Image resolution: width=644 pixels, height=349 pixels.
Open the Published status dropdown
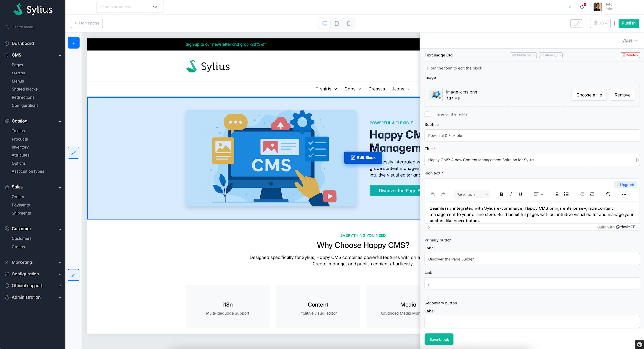(x=524, y=55)
